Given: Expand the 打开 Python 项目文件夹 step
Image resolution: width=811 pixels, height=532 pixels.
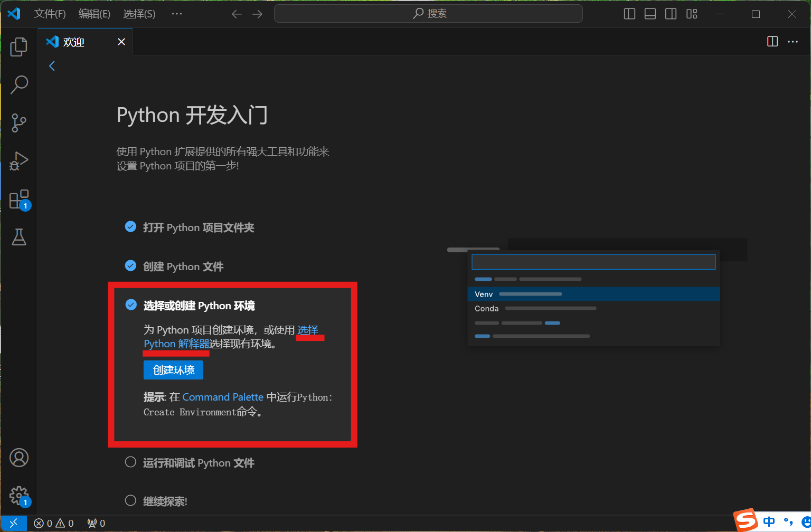Looking at the screenshot, I should (199, 227).
